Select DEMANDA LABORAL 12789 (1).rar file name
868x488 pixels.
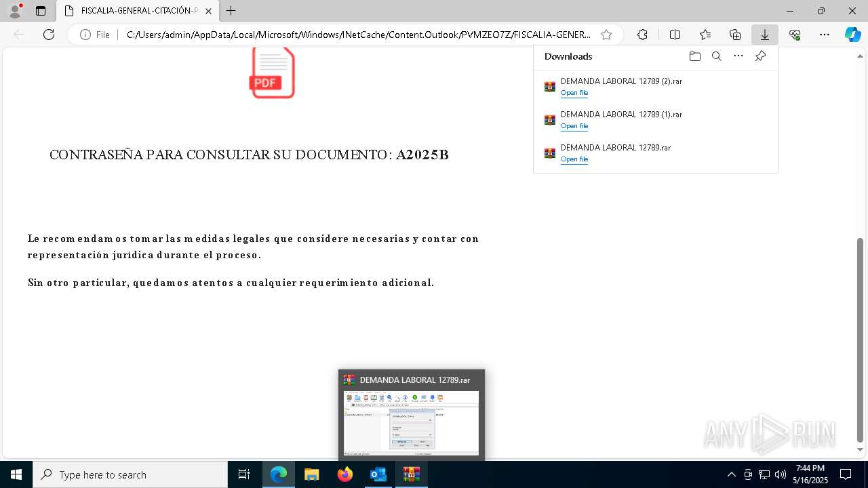(621, 115)
